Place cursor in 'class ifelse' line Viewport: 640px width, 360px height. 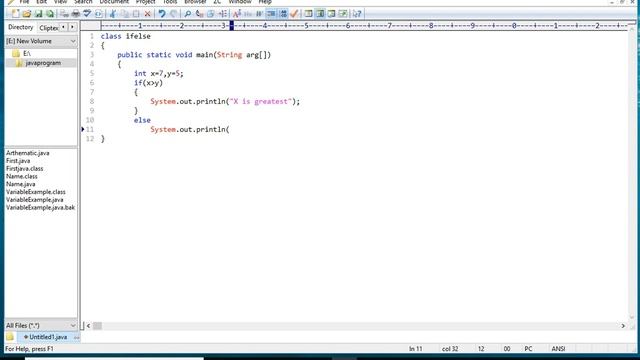coord(126,36)
